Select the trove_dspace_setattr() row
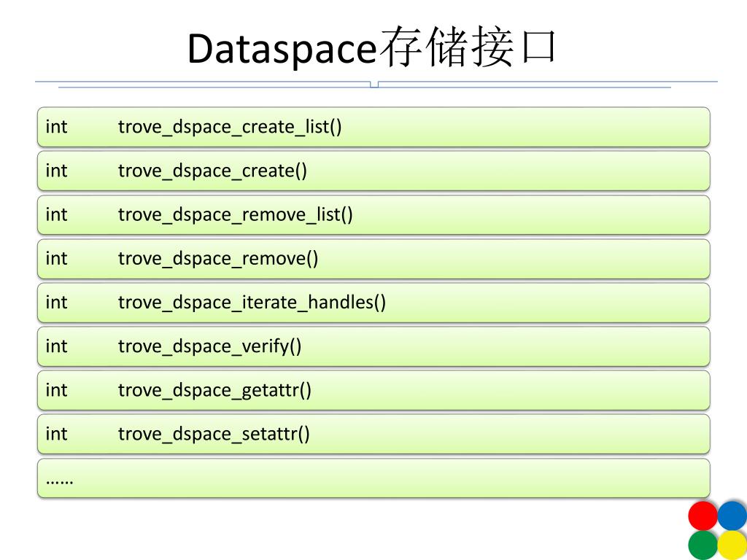747x560 pixels. coord(373,434)
